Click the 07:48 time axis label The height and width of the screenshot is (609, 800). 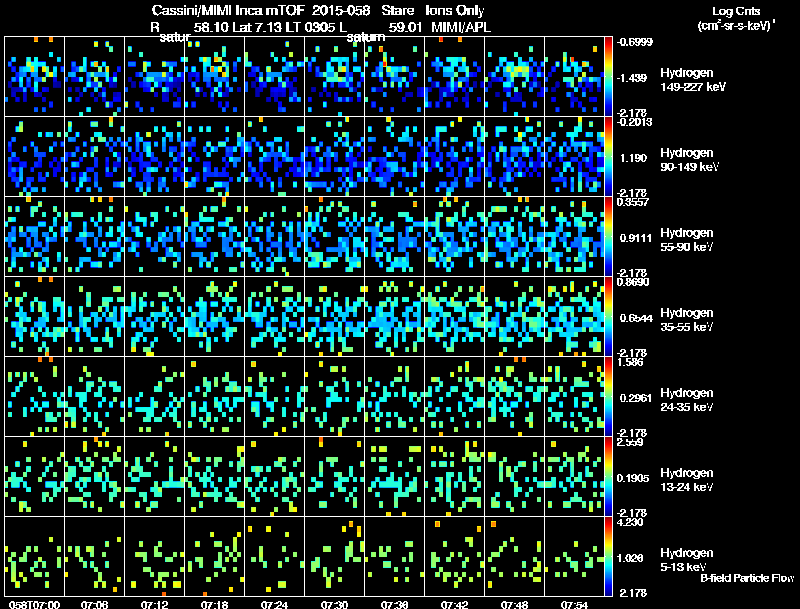click(514, 605)
